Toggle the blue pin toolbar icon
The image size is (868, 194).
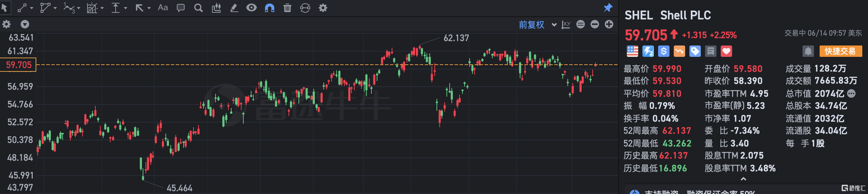608,7
